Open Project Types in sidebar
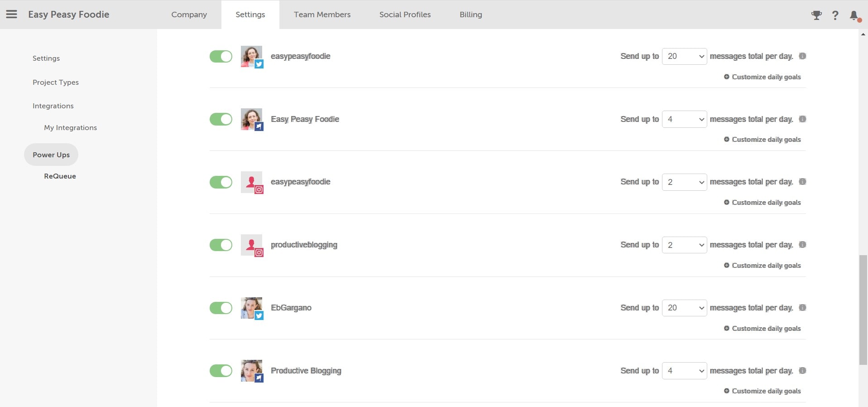Image resolution: width=868 pixels, height=407 pixels. pos(56,82)
